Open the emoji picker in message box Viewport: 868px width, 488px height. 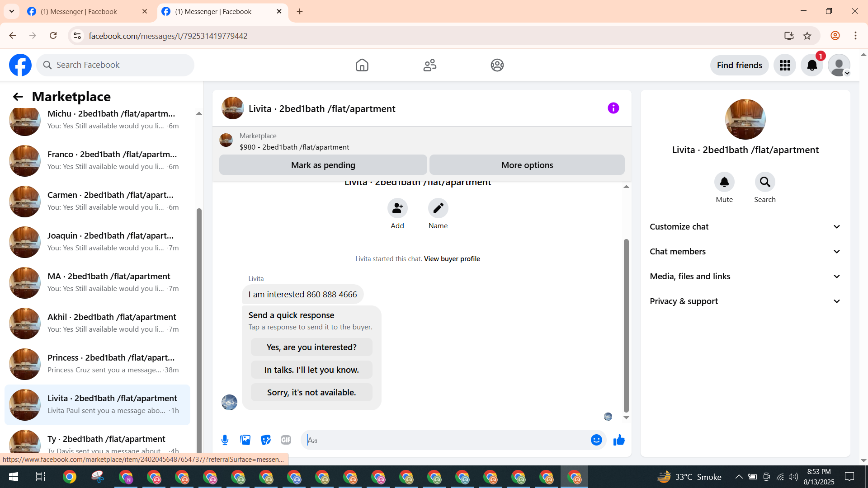tap(596, 440)
